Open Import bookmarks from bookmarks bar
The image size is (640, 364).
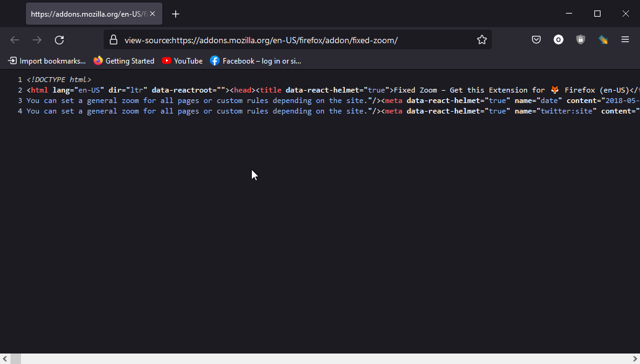pos(47,61)
